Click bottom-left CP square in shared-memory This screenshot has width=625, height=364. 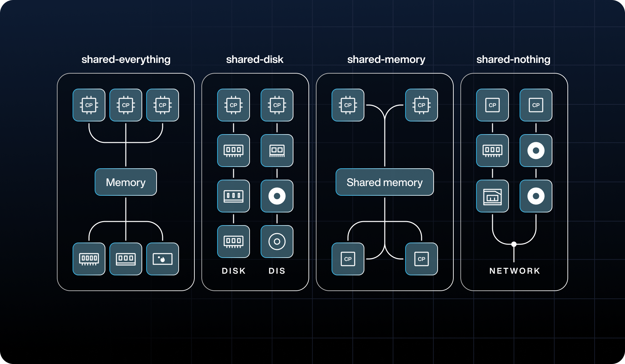348,259
